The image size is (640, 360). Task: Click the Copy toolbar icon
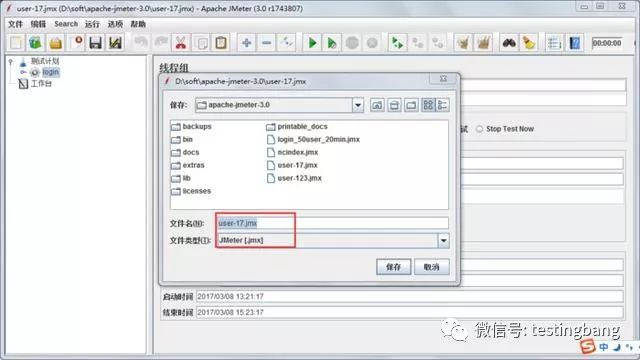click(x=201, y=42)
